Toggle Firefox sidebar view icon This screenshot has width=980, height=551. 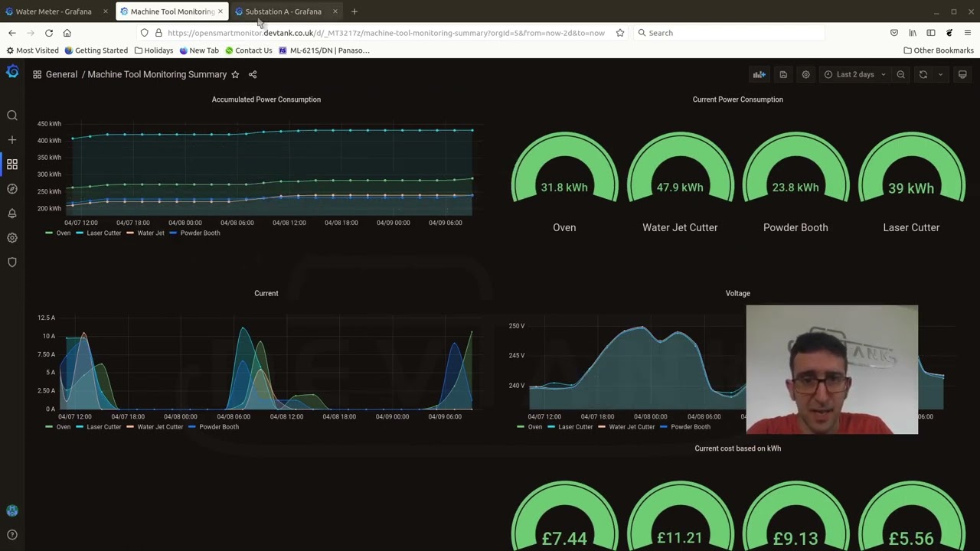(931, 33)
